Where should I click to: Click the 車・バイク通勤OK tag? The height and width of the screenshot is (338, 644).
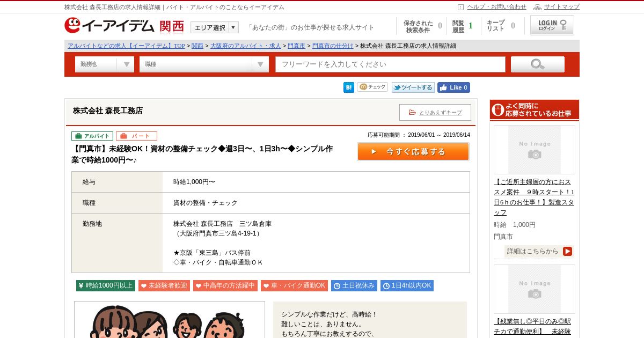pos(294,285)
